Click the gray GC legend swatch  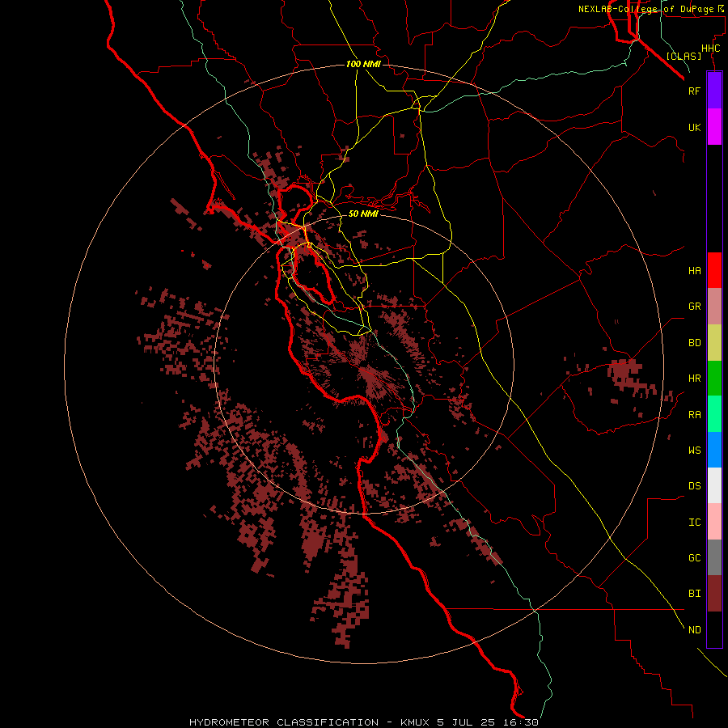pos(714,557)
